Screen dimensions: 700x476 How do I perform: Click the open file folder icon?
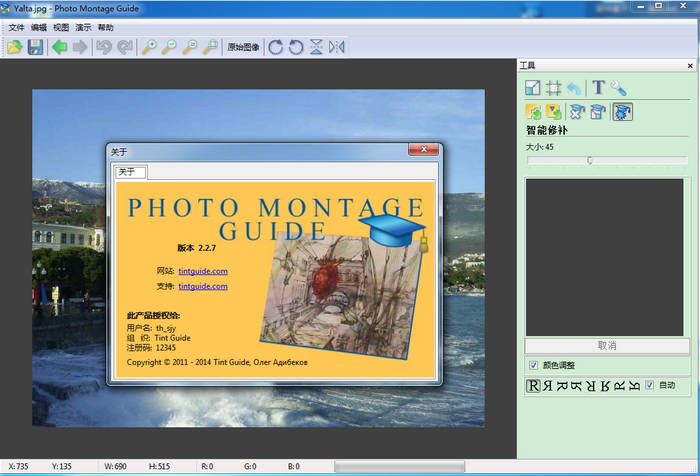[15, 47]
